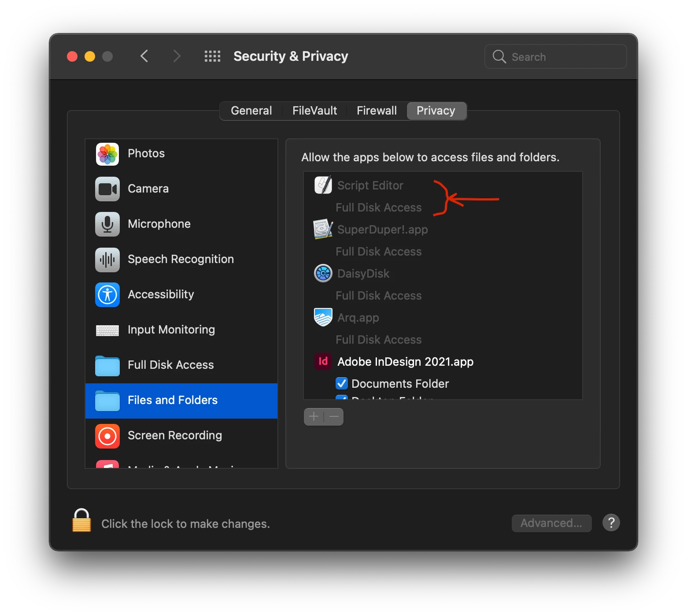Show all preferences grid icon
The height and width of the screenshot is (616, 687).
(x=213, y=56)
